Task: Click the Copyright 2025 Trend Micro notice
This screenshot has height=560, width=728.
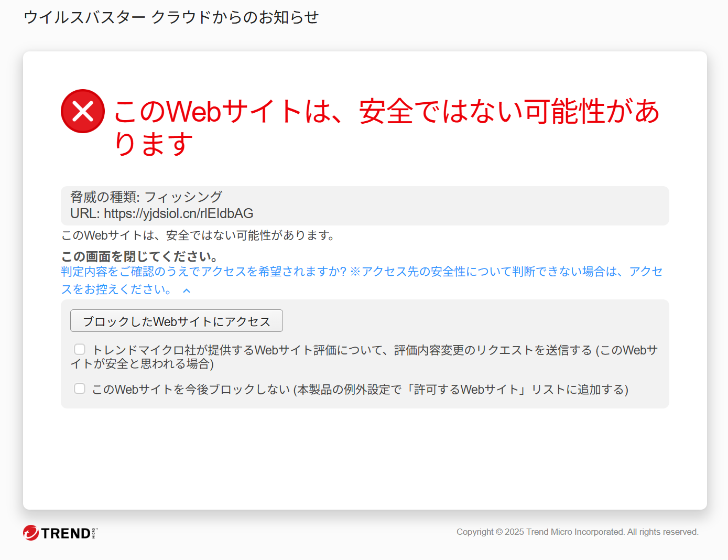Action: point(578,532)
